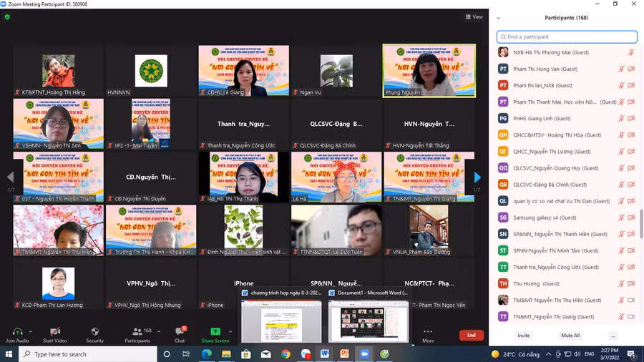Click the Mute All button
The image size is (644, 362).
[570, 335]
